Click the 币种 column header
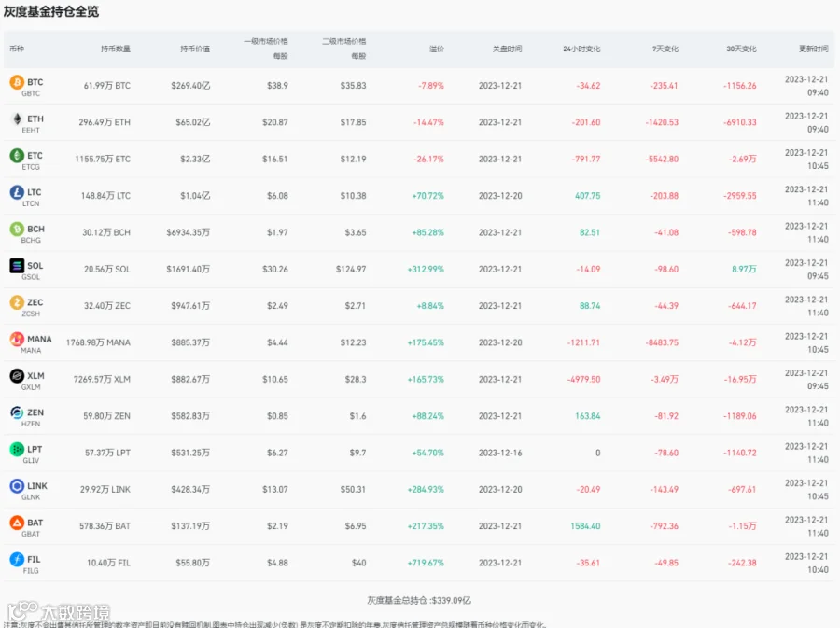Image resolution: width=840 pixels, height=628 pixels. [17, 49]
